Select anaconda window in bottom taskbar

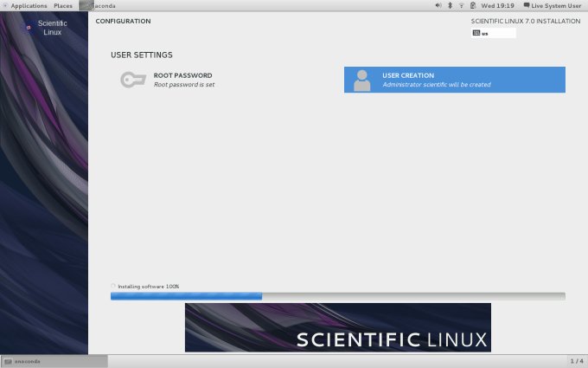tap(54, 361)
